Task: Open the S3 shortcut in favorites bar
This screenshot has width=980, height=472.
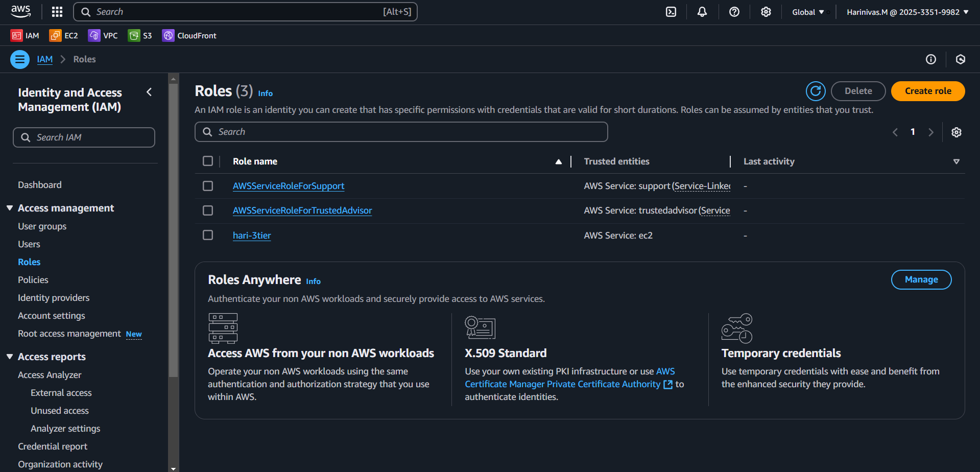Action: [x=140, y=35]
